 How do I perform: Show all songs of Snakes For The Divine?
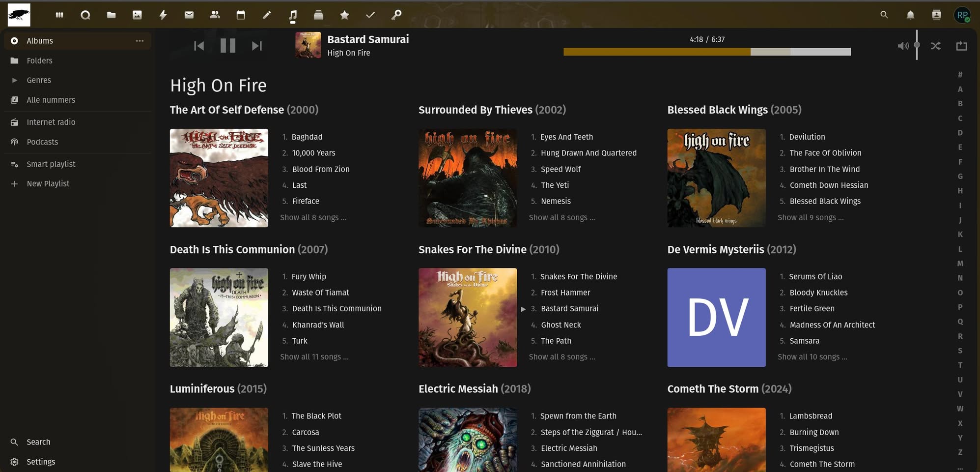562,357
